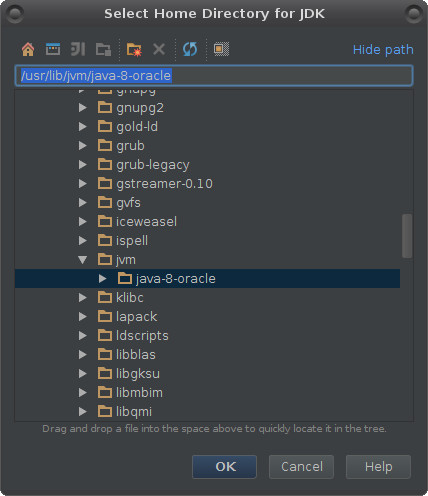Select the grub-legacy tree row
The image size is (428, 496).
click(x=207, y=165)
